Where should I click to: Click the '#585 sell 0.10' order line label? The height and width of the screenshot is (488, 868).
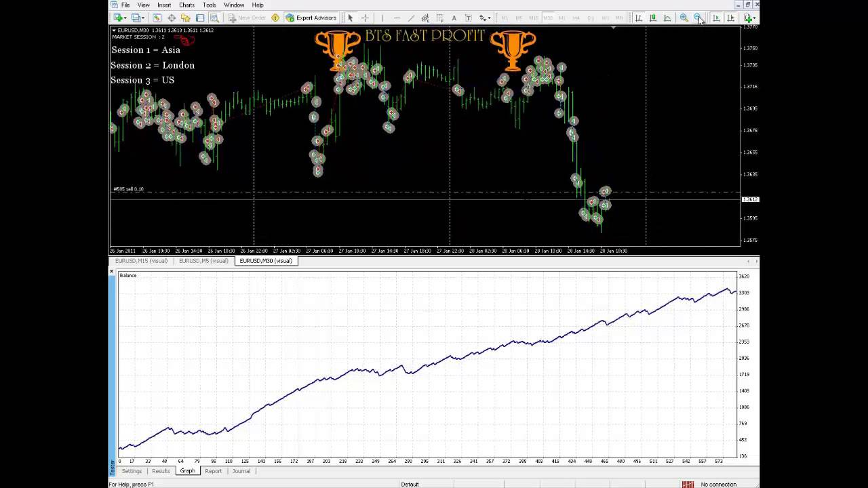pyautogui.click(x=128, y=189)
